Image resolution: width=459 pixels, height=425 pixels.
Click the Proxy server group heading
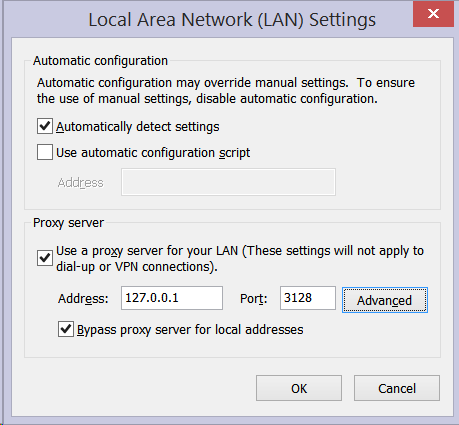point(68,223)
